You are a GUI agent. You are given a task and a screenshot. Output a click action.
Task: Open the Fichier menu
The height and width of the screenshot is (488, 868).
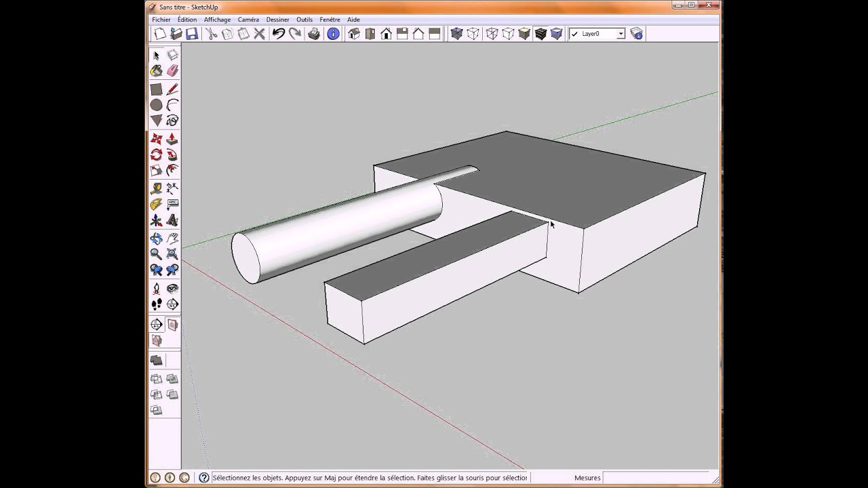click(x=161, y=20)
